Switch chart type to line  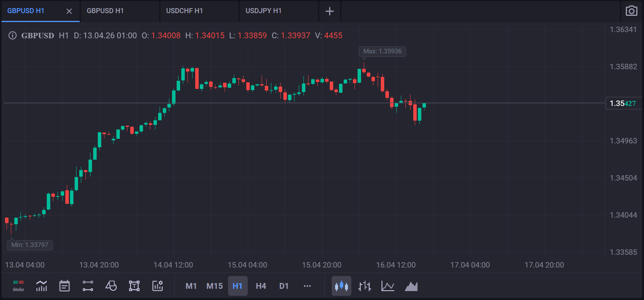coord(388,286)
